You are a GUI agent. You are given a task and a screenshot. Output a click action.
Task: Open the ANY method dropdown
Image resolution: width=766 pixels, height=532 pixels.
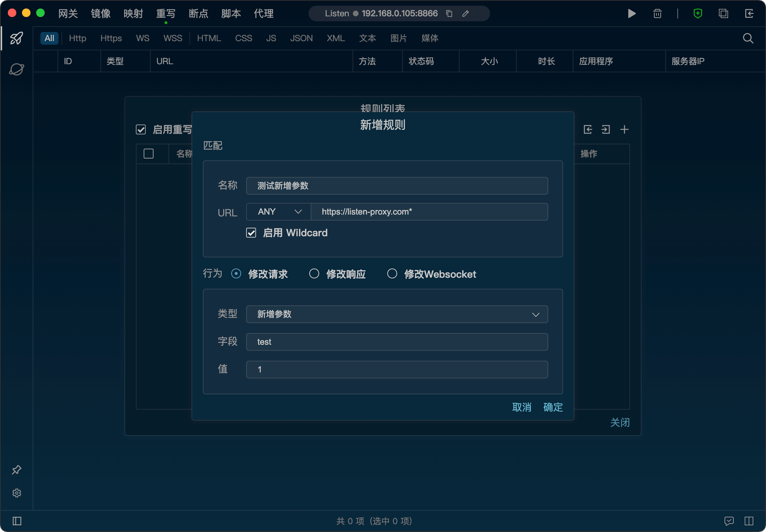pyautogui.click(x=279, y=212)
